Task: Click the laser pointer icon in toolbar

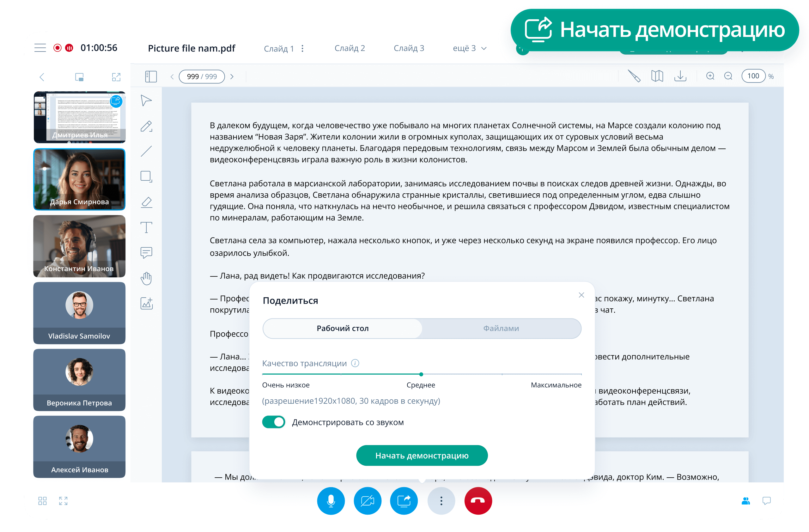Action: pos(634,76)
